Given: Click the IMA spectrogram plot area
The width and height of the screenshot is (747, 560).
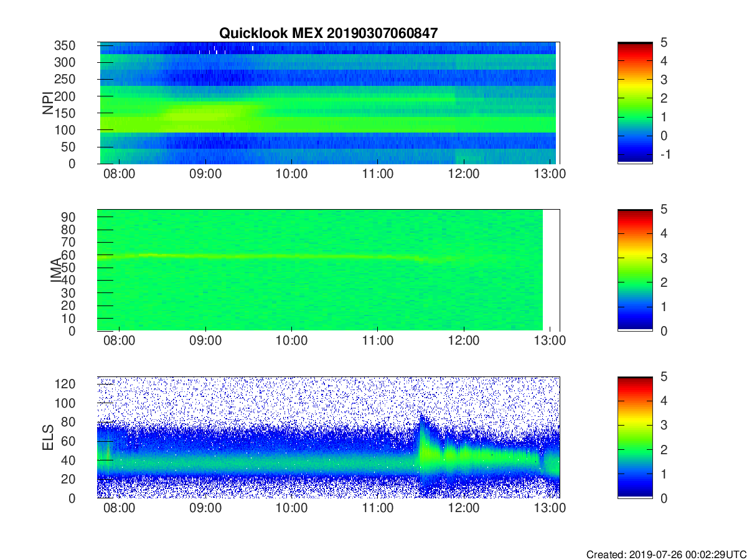Looking at the screenshot, I should (329, 270).
